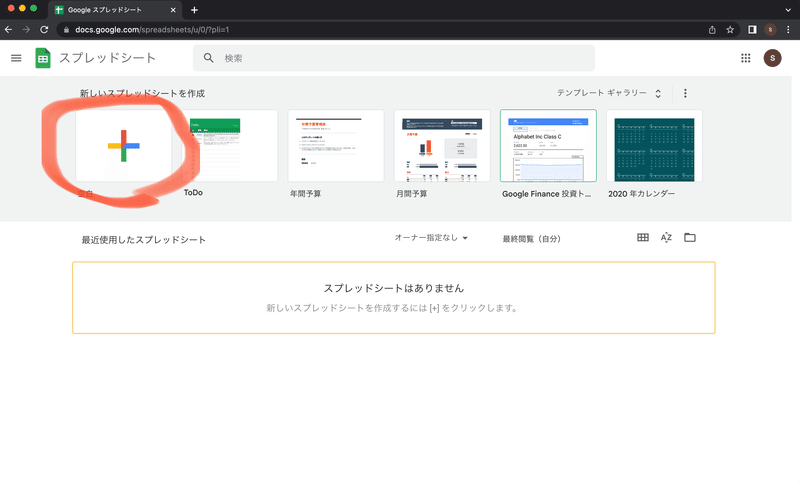The height and width of the screenshot is (482, 800).
Task: Go forward in the browser
Action: coord(26,30)
